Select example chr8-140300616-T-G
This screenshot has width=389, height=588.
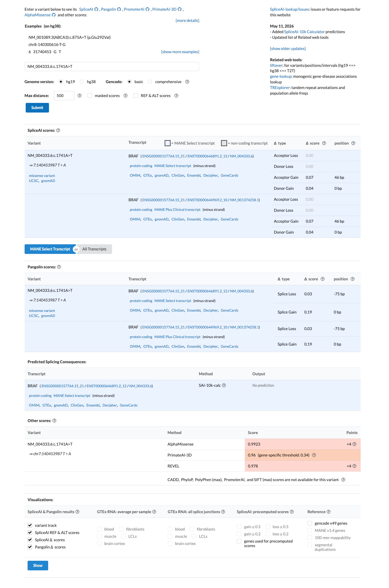coord(47,45)
